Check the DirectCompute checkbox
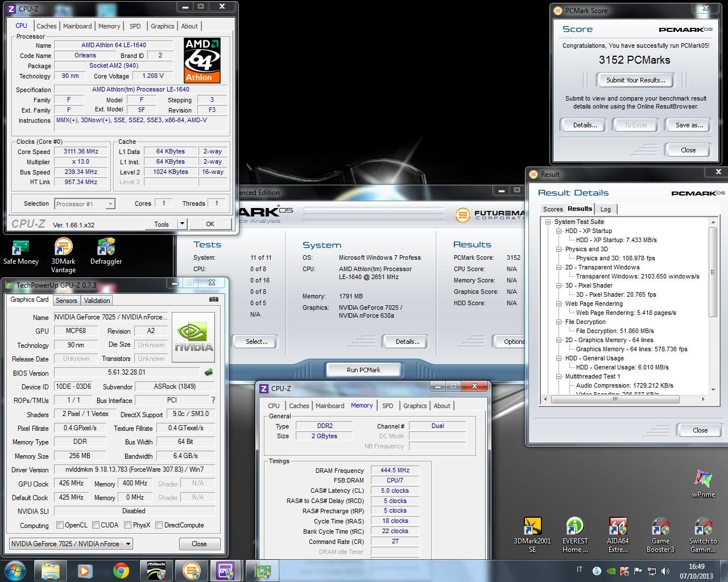This screenshot has width=728, height=582. tap(159, 525)
